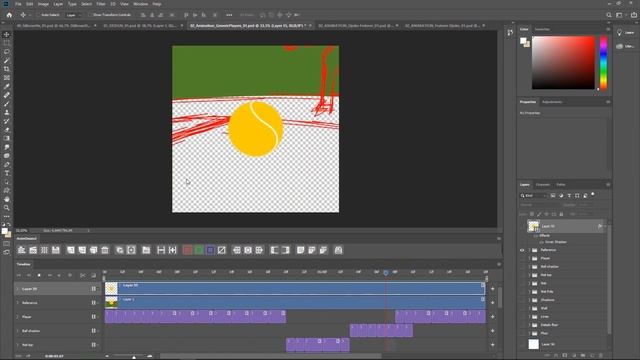Open the Image menu

43,4
